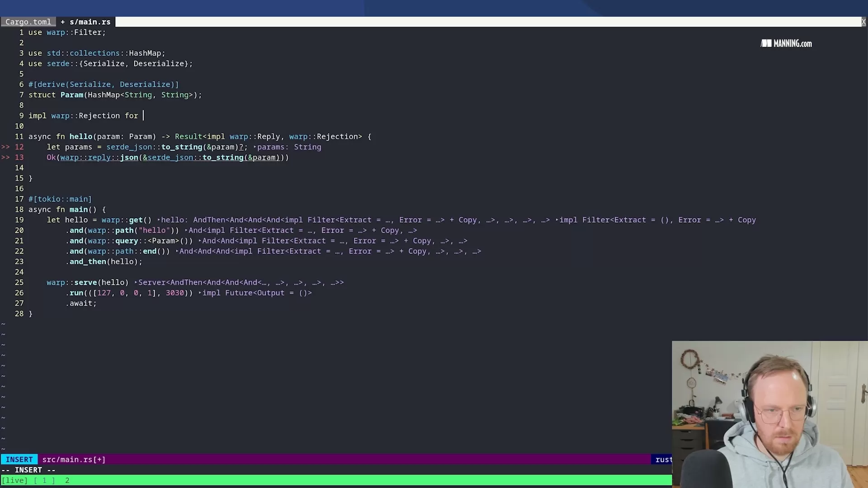Click the modified flag [+] after src/main.rs
The height and width of the screenshot is (488, 868).
click(99, 460)
